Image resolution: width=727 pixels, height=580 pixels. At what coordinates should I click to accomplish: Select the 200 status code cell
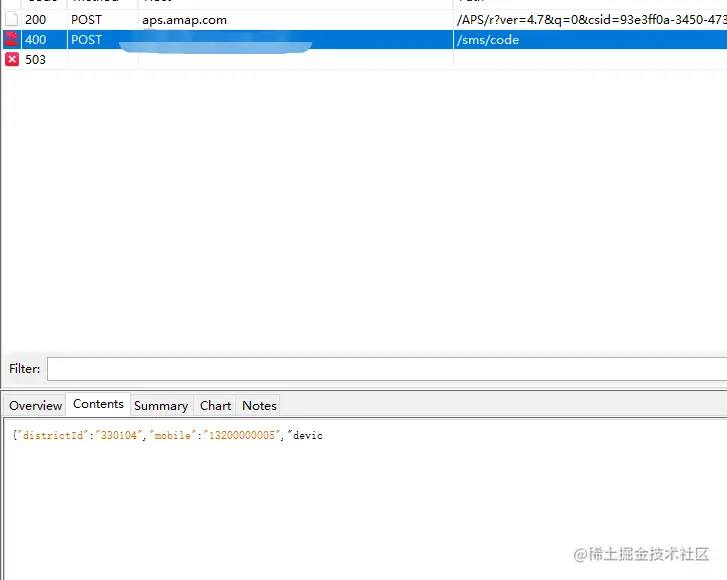click(36, 19)
